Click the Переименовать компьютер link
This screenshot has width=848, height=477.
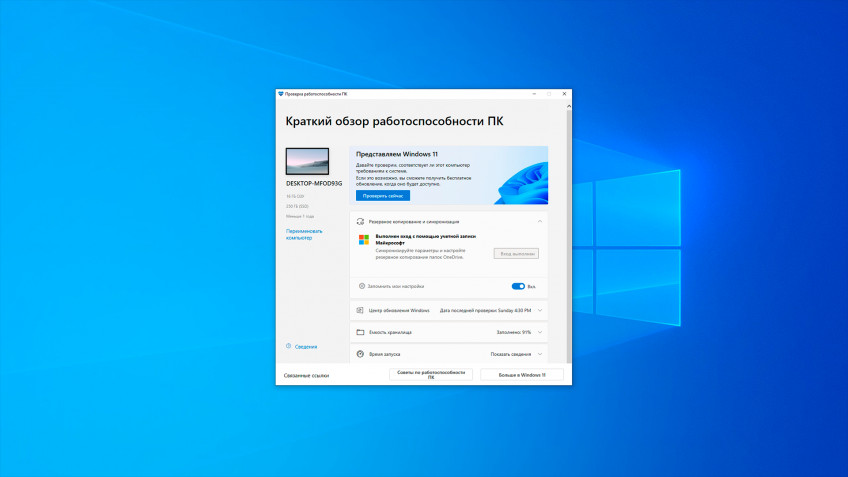click(305, 234)
